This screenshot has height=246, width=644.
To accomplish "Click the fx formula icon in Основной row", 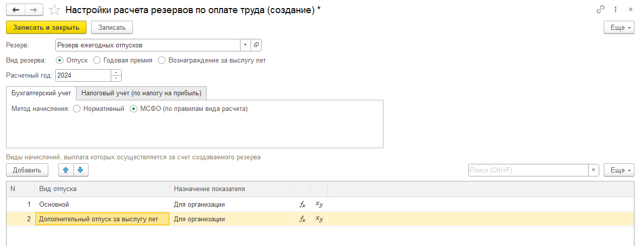I will (302, 204).
